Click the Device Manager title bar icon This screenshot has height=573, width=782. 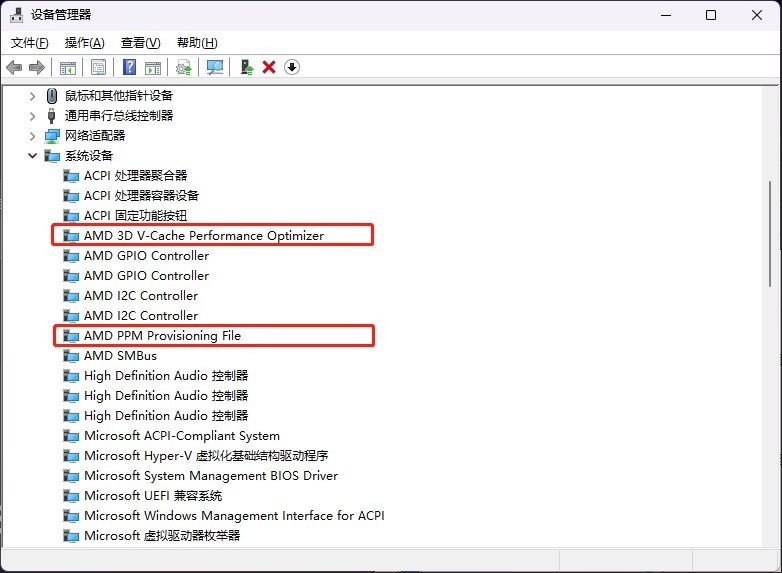coord(16,15)
